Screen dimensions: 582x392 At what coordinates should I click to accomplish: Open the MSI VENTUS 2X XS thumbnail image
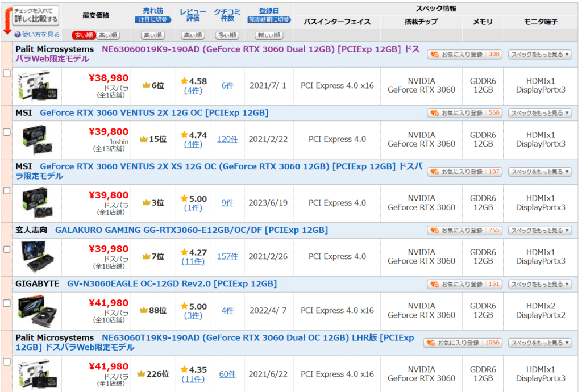[x=38, y=203]
